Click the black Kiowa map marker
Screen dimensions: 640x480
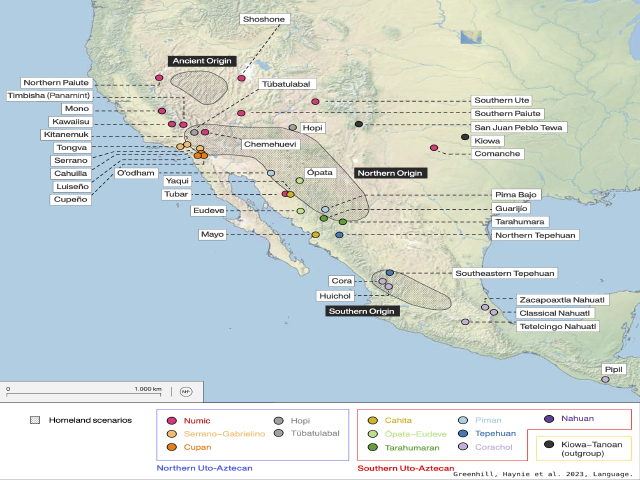click(x=464, y=137)
